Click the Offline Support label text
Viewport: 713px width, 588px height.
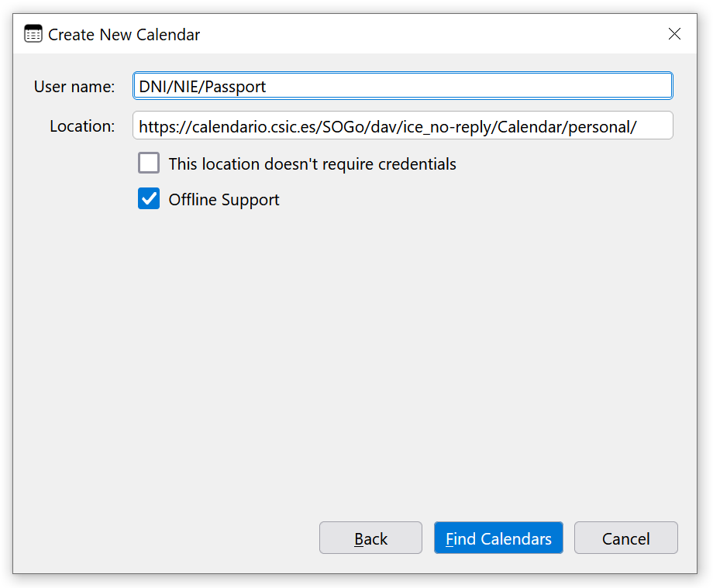point(224,200)
